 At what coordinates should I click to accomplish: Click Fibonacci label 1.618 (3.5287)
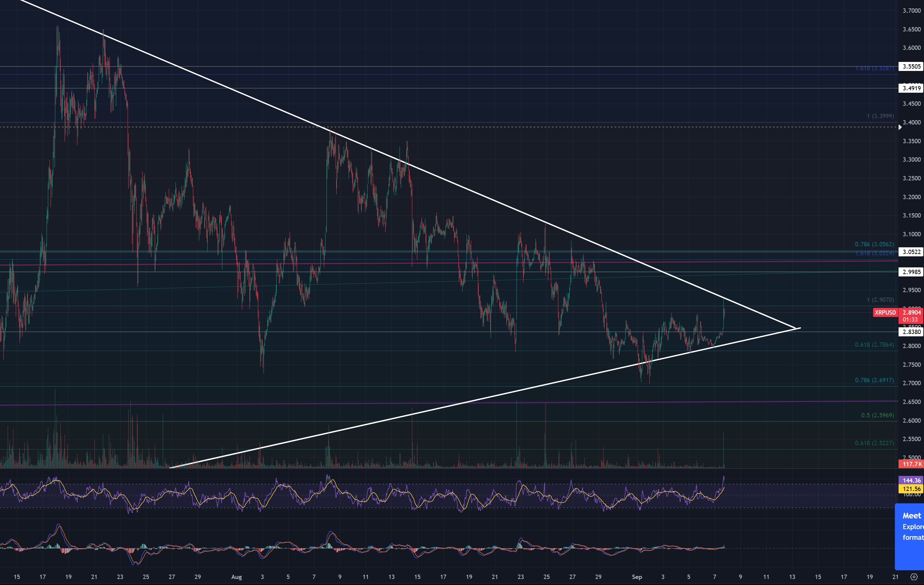874,68
